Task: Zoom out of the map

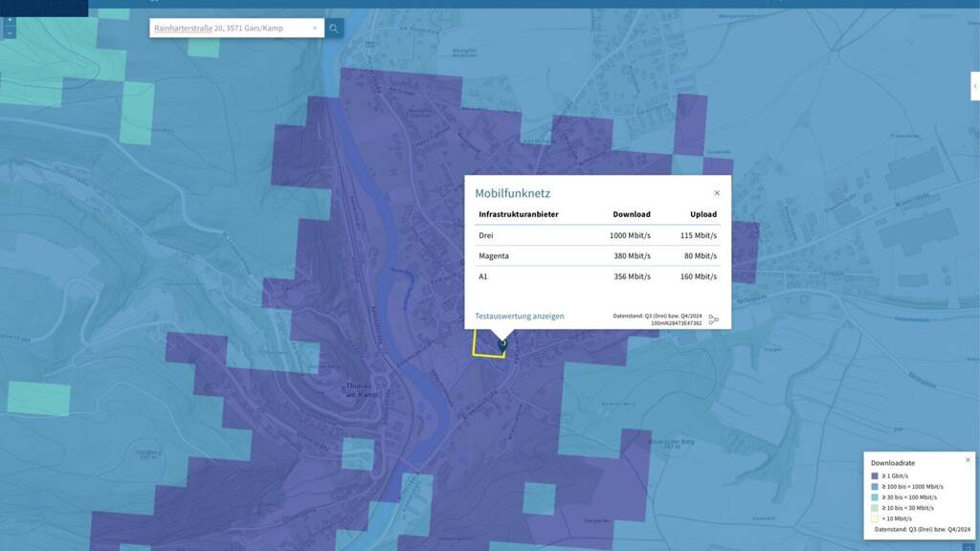Action: click(10, 33)
